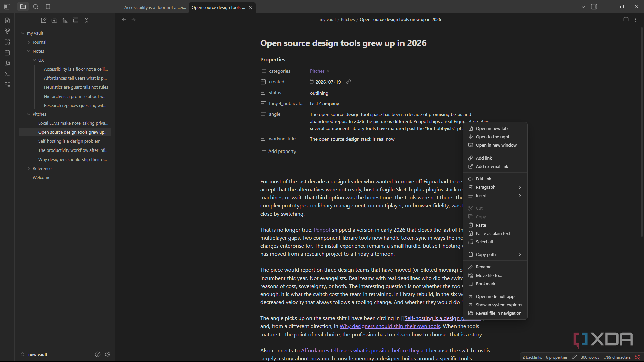Follow Why designers should ship their own tools link
This screenshot has width=644, height=362.
390,326
